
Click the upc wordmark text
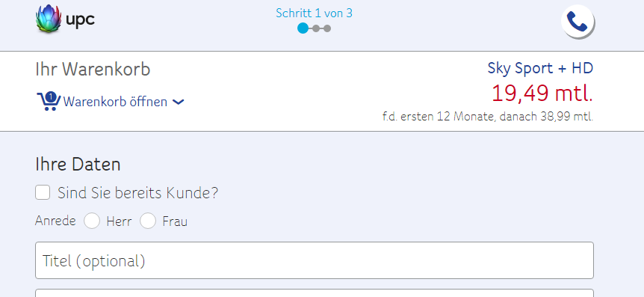[x=80, y=19]
